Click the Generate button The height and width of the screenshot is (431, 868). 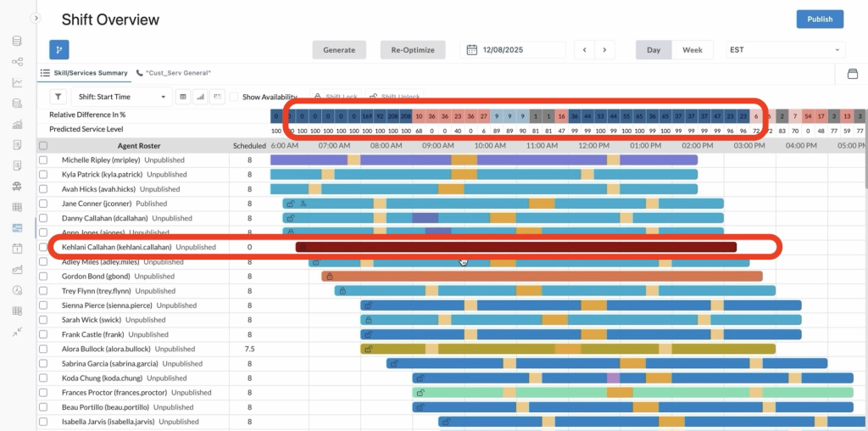coord(339,50)
